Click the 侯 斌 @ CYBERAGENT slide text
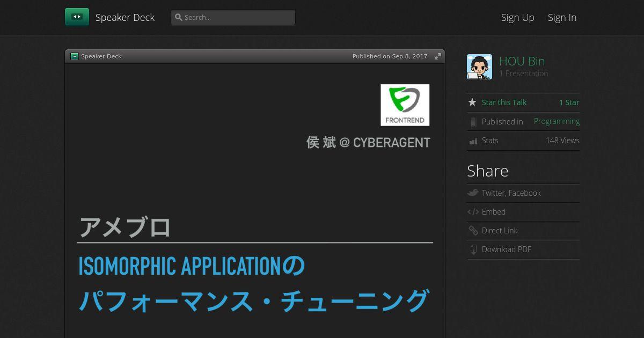Image resolution: width=644 pixels, height=338 pixels. coord(368,142)
